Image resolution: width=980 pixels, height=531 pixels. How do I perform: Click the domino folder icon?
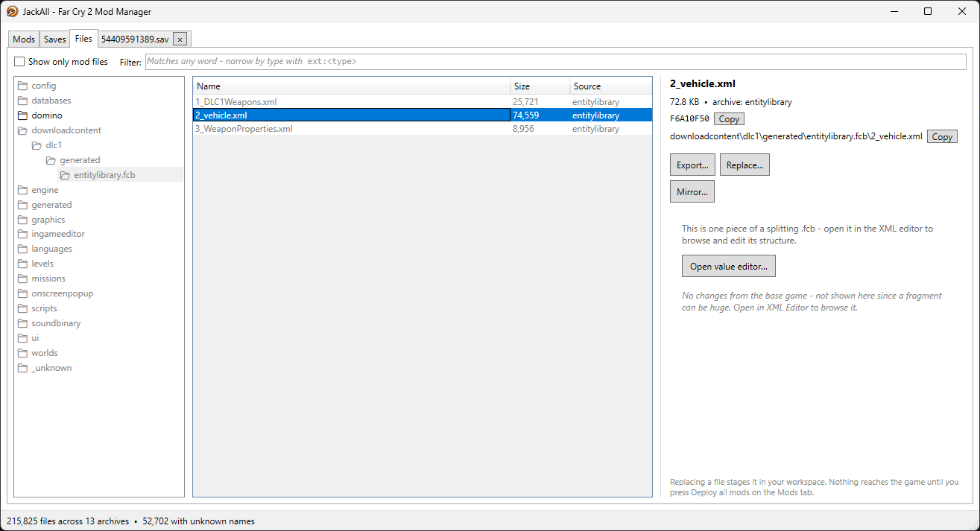click(22, 115)
